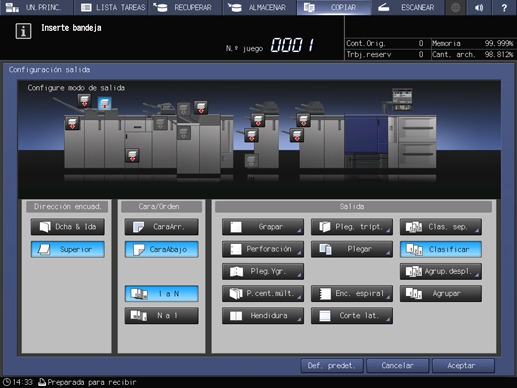Confirm with the Aceptar button
The width and height of the screenshot is (517, 388).
click(x=463, y=366)
